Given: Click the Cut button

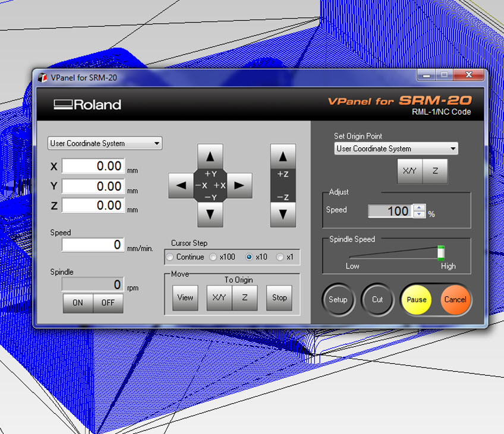Looking at the screenshot, I should coord(377,299).
